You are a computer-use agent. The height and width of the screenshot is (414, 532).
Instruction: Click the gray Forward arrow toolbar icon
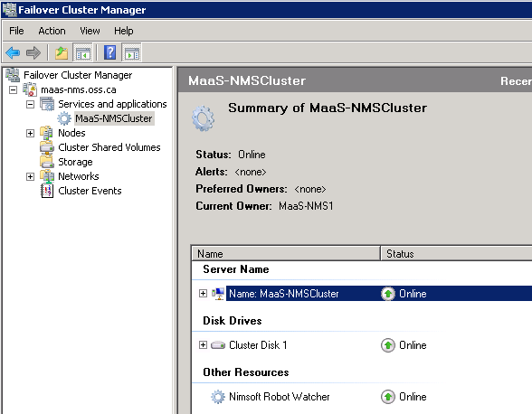33,53
